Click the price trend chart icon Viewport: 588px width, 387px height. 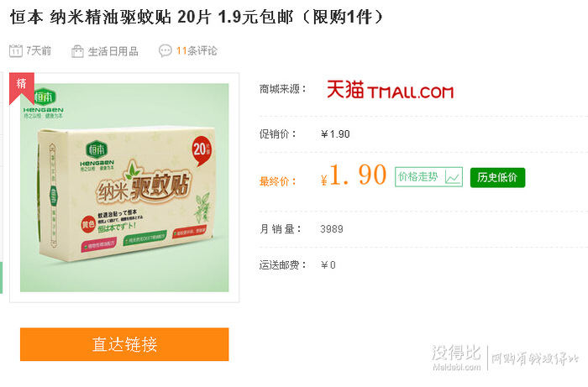[453, 177]
